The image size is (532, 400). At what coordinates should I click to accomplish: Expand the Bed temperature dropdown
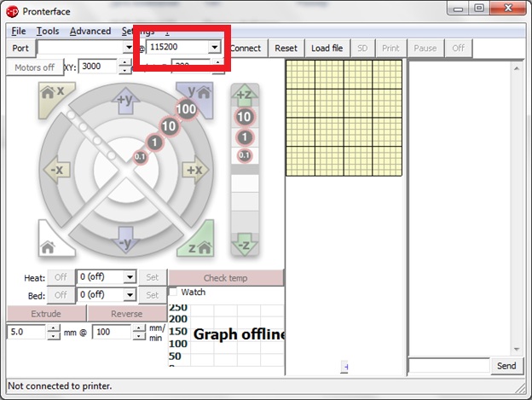[x=130, y=295]
